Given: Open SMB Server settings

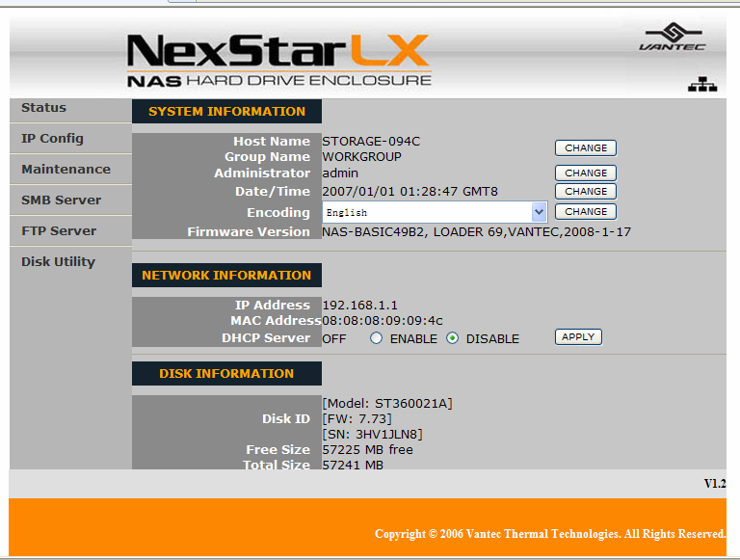Looking at the screenshot, I should tap(62, 200).
